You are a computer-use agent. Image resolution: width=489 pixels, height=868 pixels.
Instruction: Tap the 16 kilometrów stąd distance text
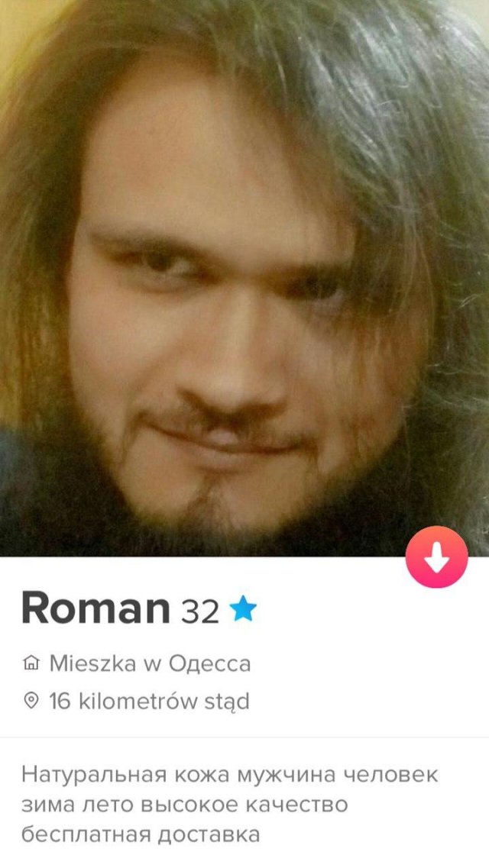[x=150, y=702]
